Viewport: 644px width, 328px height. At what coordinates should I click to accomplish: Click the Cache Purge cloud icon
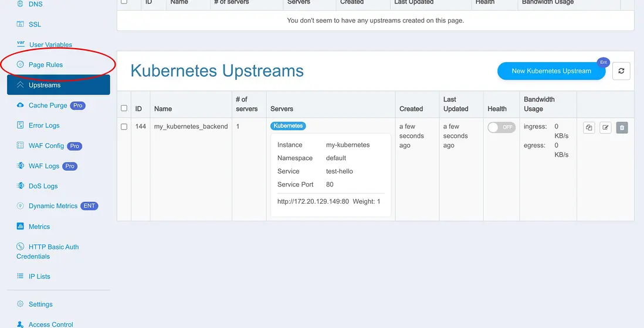(20, 105)
